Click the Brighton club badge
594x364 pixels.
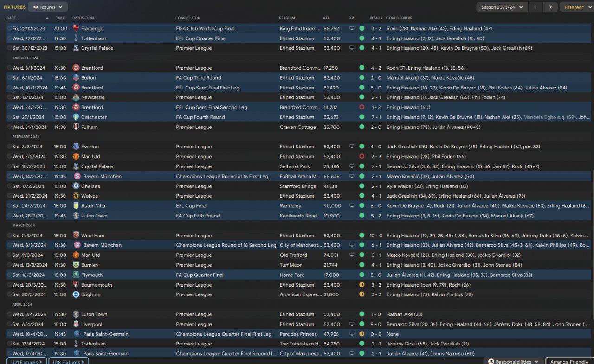[76, 294]
